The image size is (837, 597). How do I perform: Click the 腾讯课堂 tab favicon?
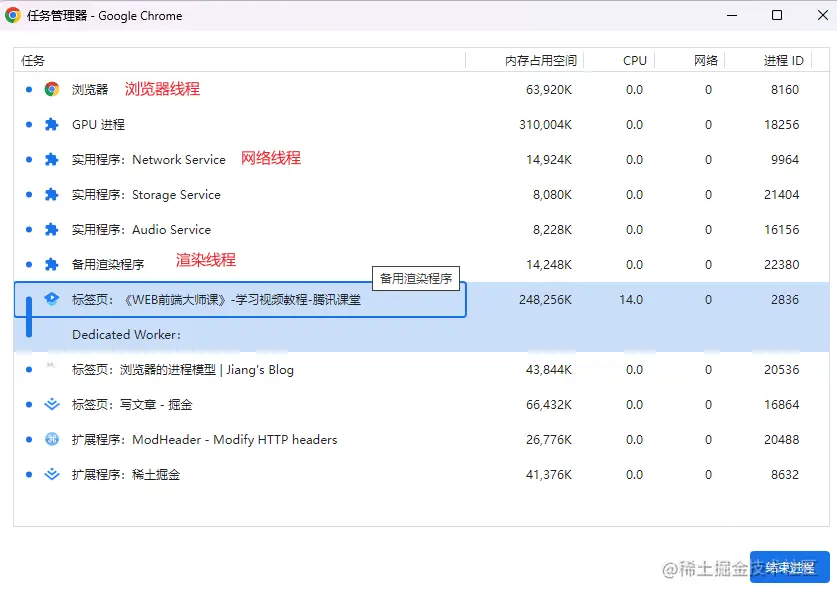(x=52, y=299)
